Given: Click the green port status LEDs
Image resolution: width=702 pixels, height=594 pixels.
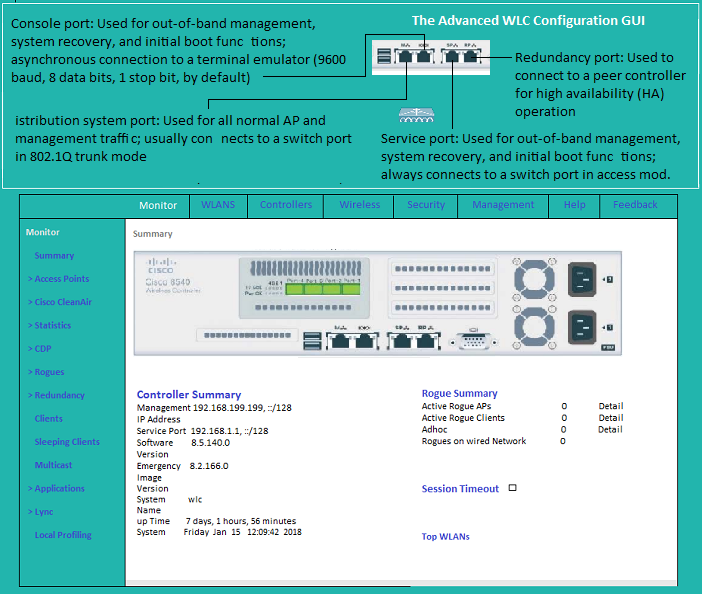Looking at the screenshot, I should point(323,289).
